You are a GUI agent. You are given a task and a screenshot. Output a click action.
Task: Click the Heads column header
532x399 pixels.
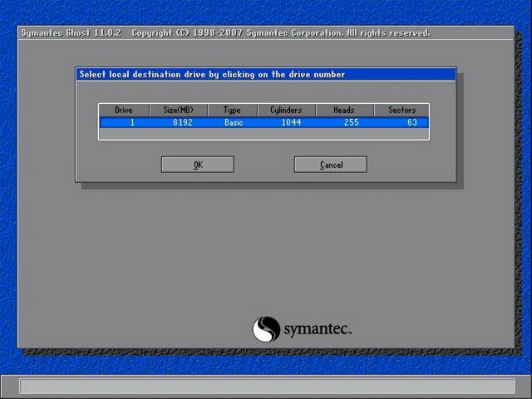[345, 111]
